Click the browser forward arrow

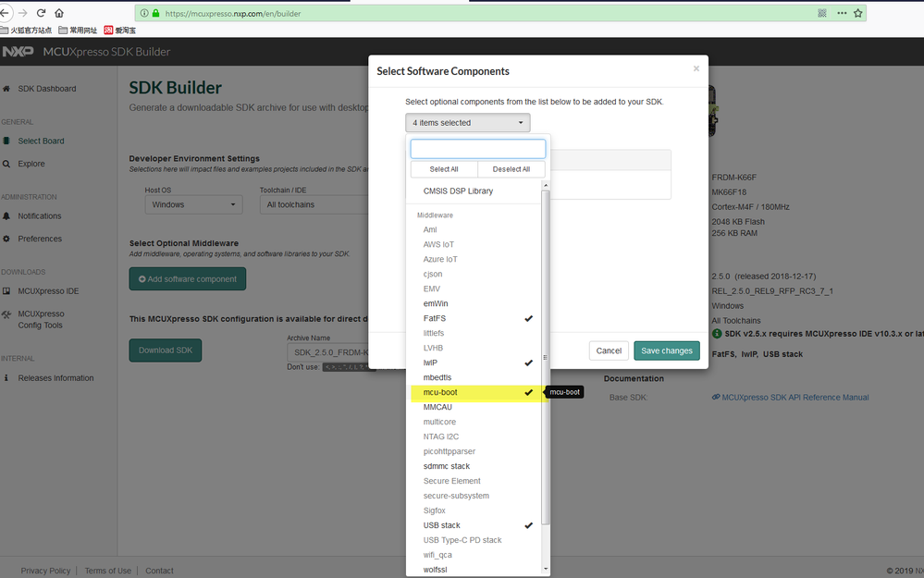coord(23,13)
